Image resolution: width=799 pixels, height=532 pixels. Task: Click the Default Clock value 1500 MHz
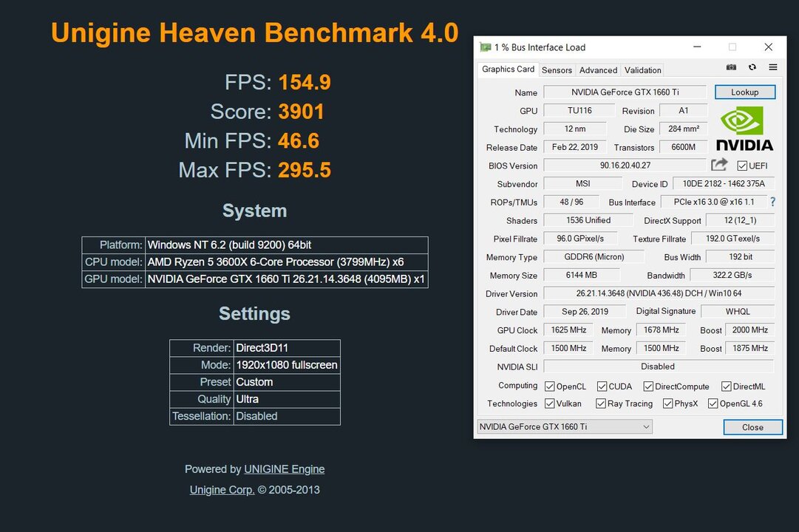568,349
